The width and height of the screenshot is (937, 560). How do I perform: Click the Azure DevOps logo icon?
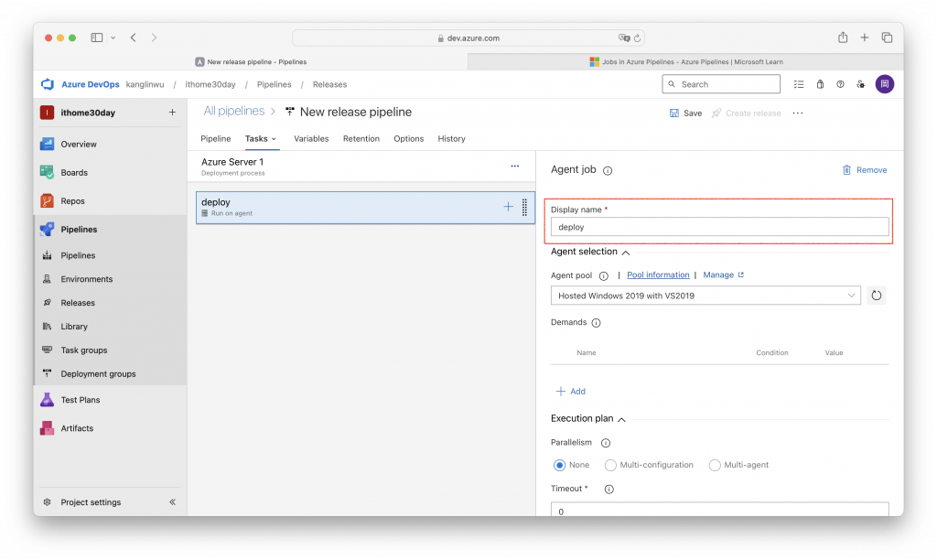[48, 84]
